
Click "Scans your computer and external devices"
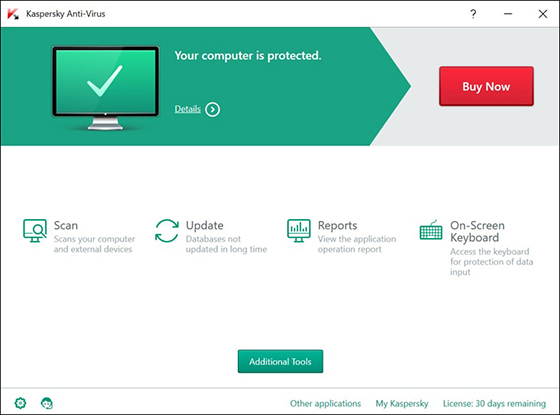coord(94,244)
